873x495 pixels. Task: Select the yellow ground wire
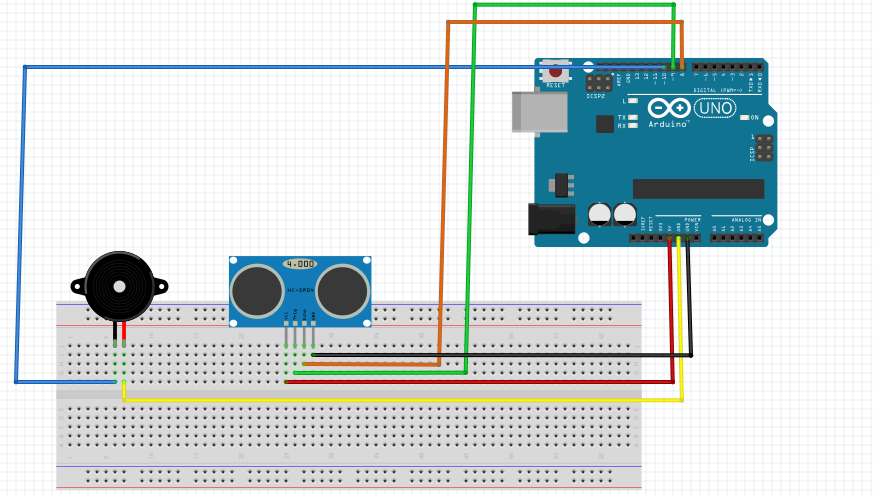tap(401, 400)
